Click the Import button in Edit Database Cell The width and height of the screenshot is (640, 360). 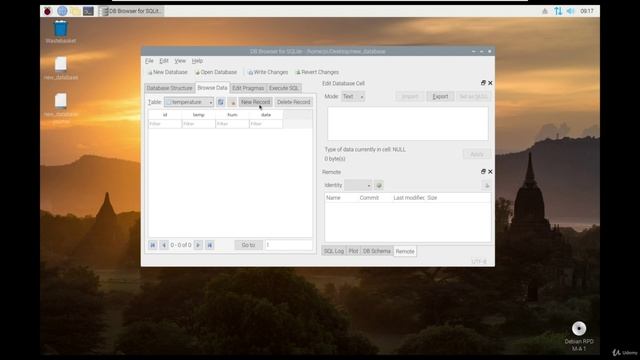pyautogui.click(x=410, y=97)
